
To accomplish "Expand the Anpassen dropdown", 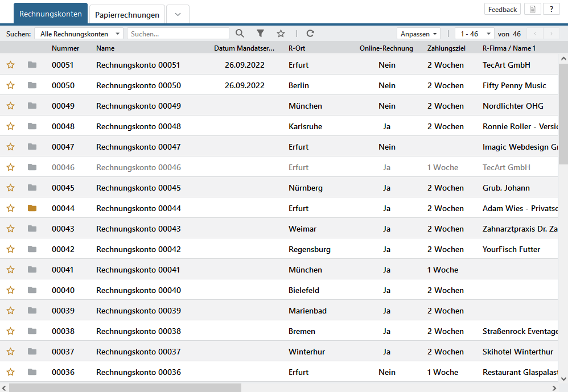I will [419, 34].
